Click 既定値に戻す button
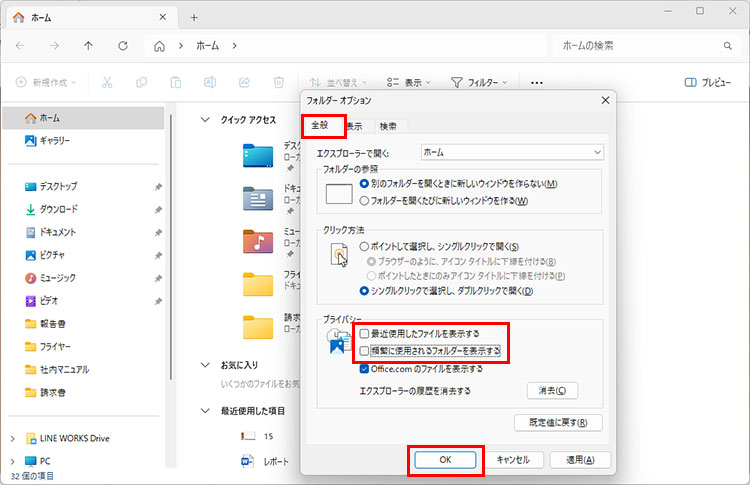Viewport: 750px width, 485px height. 558,422
